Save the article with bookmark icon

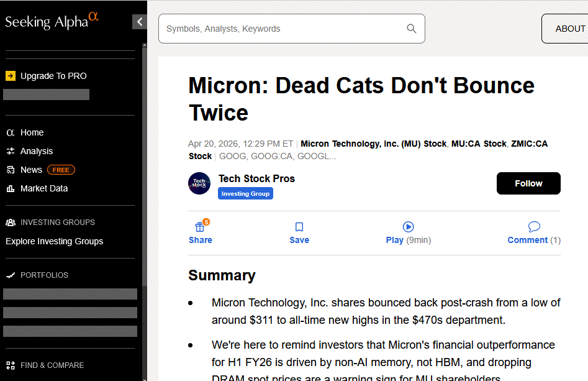tap(299, 227)
